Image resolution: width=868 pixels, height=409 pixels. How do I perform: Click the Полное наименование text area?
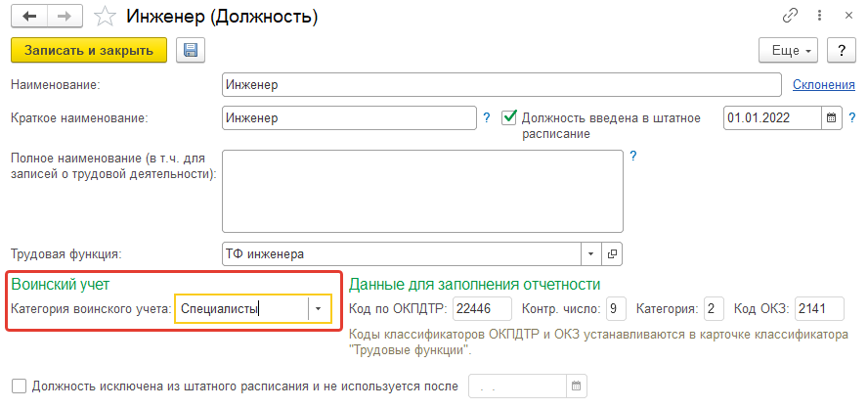click(422, 191)
